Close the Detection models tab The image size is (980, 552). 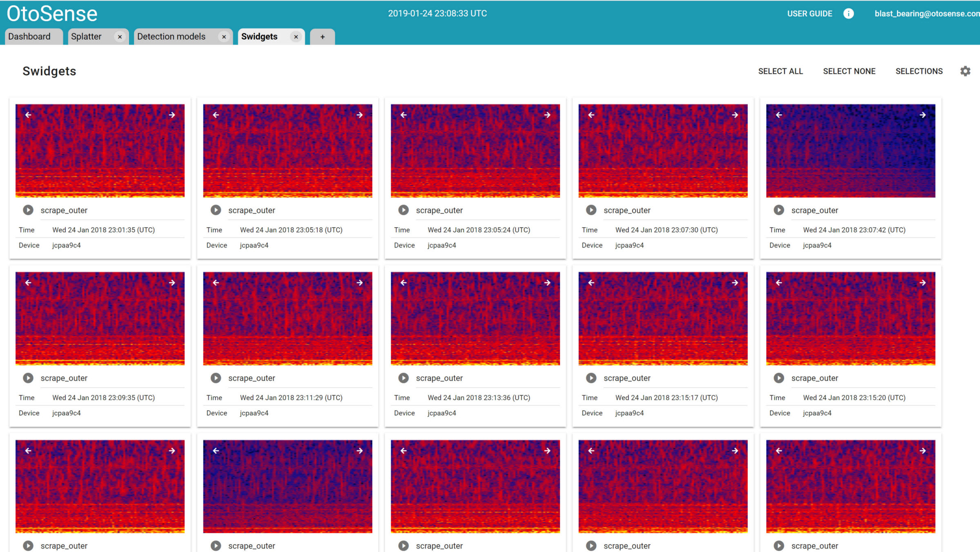pyautogui.click(x=224, y=37)
